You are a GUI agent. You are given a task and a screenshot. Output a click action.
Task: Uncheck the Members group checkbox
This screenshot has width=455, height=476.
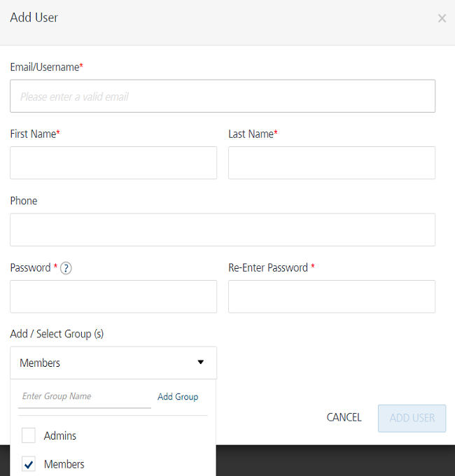click(x=29, y=464)
